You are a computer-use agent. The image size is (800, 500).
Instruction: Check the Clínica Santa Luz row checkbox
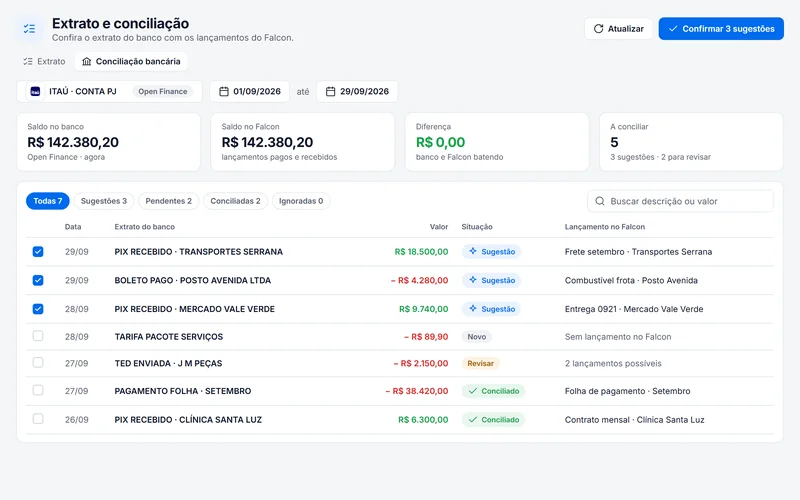(x=38, y=418)
